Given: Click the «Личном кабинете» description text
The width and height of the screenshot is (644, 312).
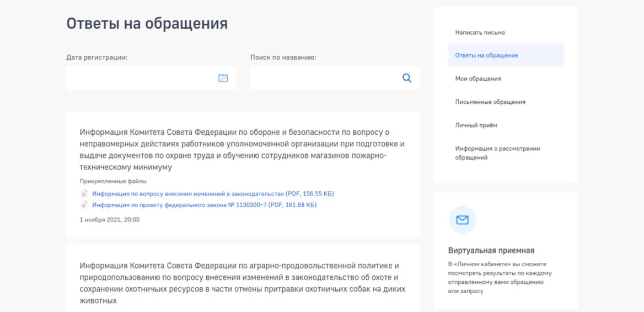Looking at the screenshot, I should (500, 277).
